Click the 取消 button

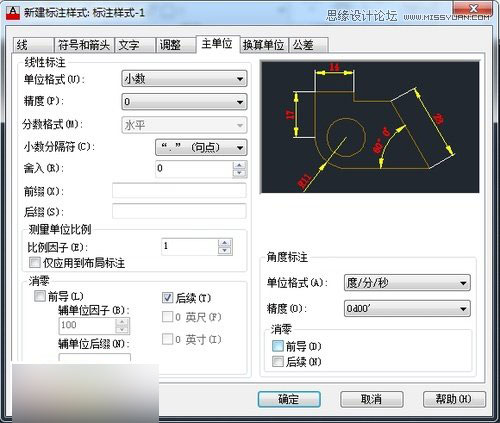(372, 399)
